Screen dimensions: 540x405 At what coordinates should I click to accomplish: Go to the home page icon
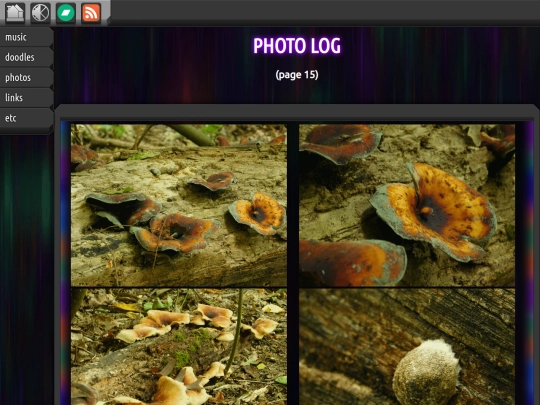pyautogui.click(x=15, y=13)
